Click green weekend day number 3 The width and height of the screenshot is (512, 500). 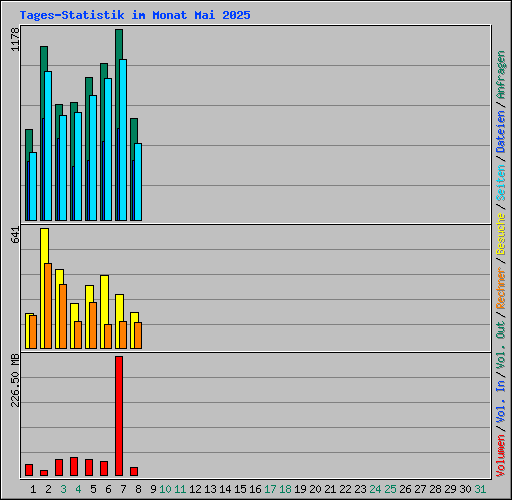pyautogui.click(x=63, y=489)
